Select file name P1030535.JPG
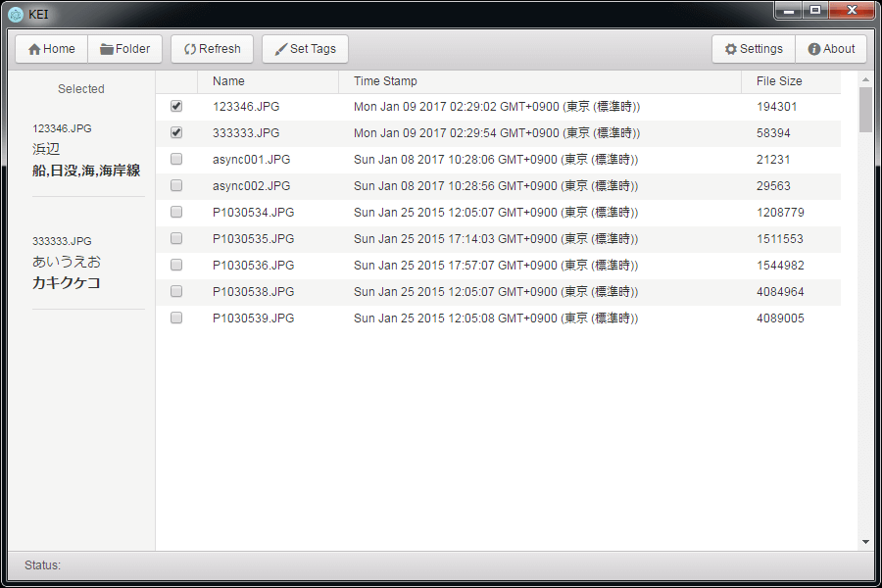This screenshot has width=882, height=588. pos(253,238)
